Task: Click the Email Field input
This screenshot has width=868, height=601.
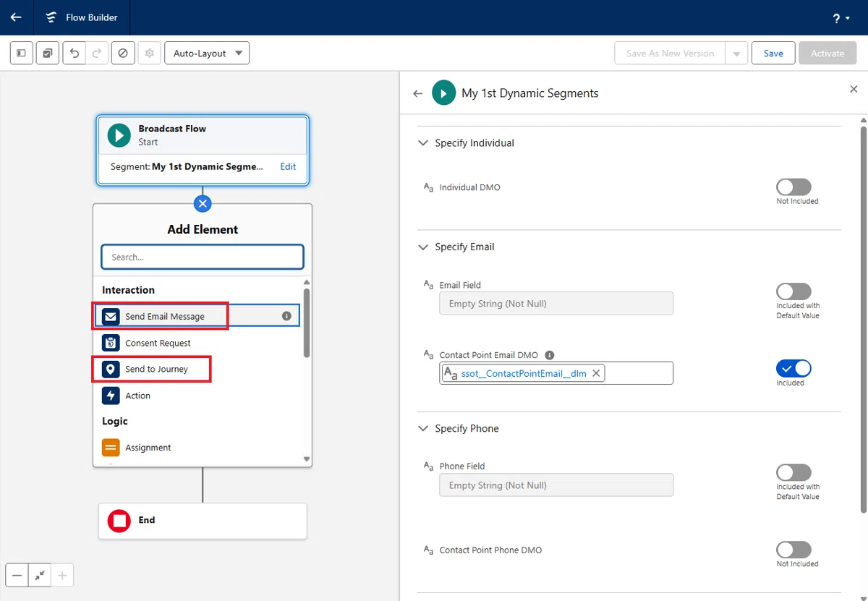Action: click(556, 304)
